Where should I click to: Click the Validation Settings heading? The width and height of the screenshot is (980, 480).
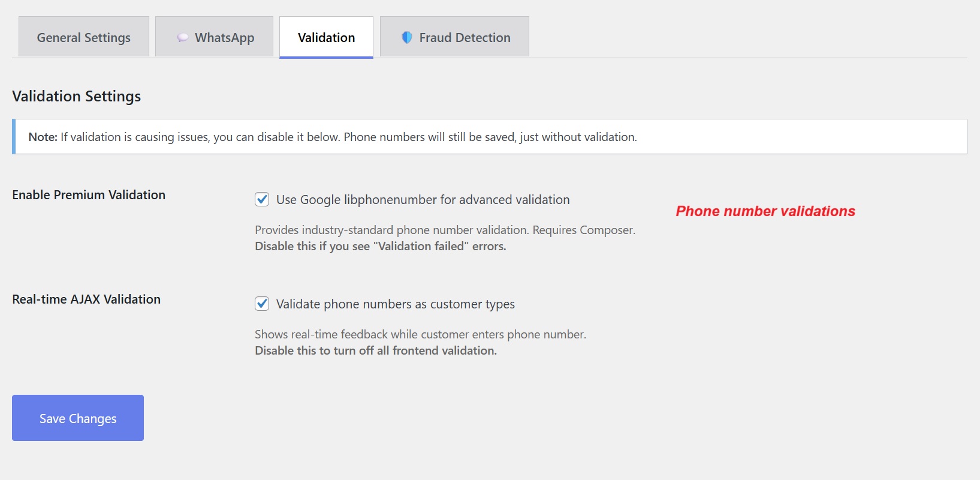tap(76, 96)
